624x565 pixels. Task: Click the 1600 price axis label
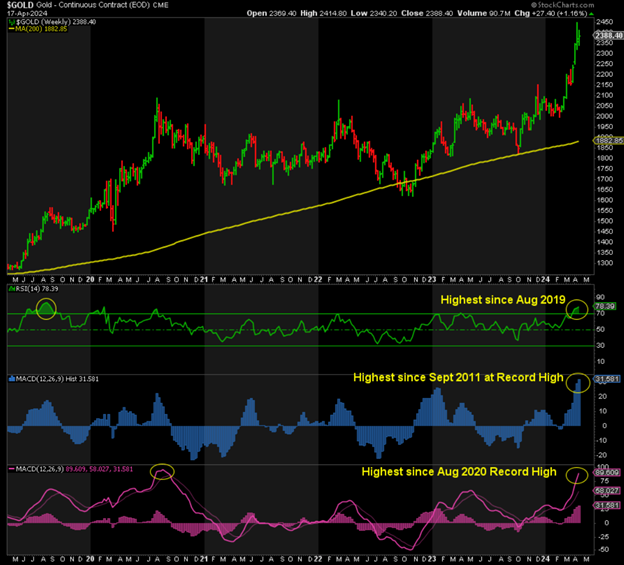(604, 200)
